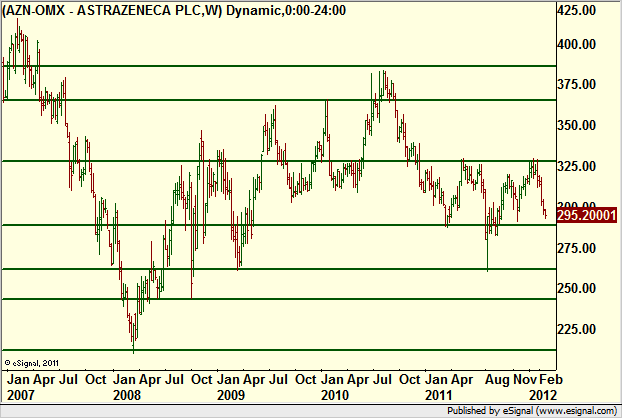Select the topmost horizontal line near 387
The width and height of the screenshot is (622, 418).
tap(278, 66)
